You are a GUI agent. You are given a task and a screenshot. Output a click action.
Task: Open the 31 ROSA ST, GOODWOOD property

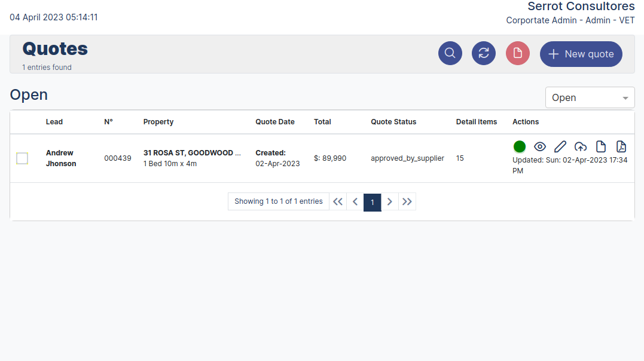click(x=191, y=153)
